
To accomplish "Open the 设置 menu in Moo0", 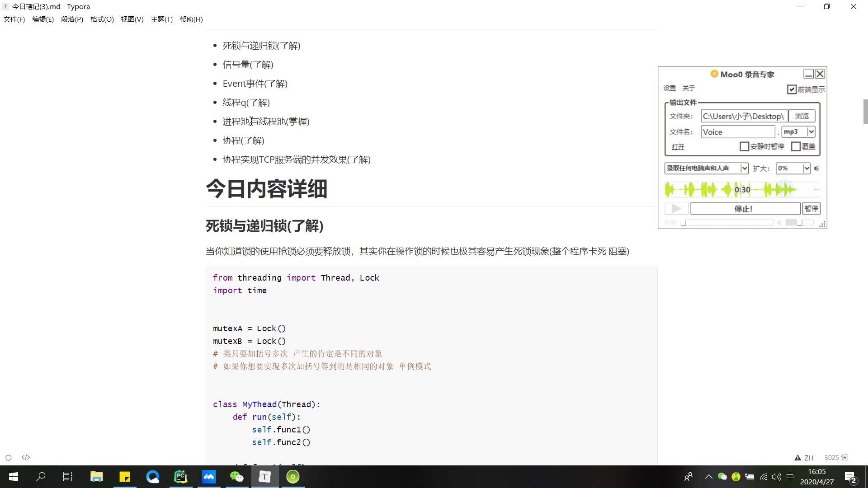I will 670,88.
